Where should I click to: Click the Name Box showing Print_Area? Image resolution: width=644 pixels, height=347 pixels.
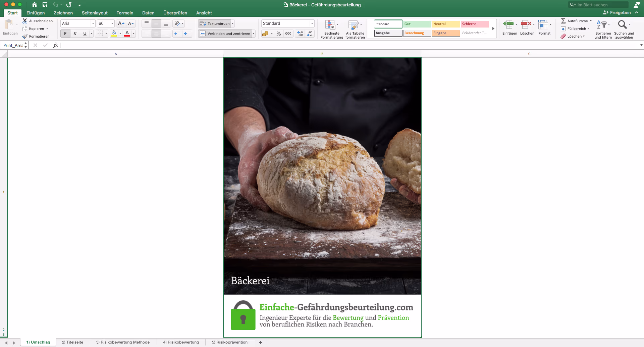[x=14, y=45]
